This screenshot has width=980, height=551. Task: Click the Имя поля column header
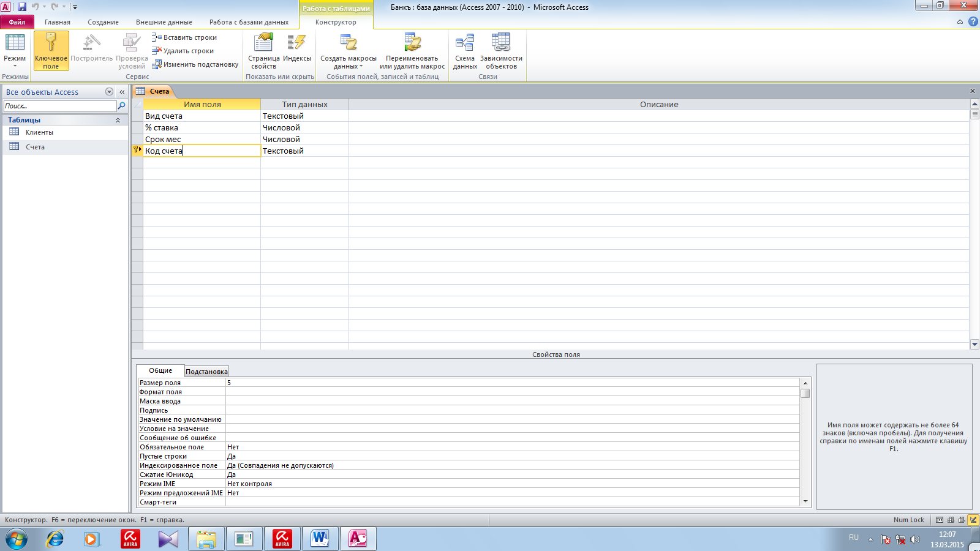[x=202, y=104]
